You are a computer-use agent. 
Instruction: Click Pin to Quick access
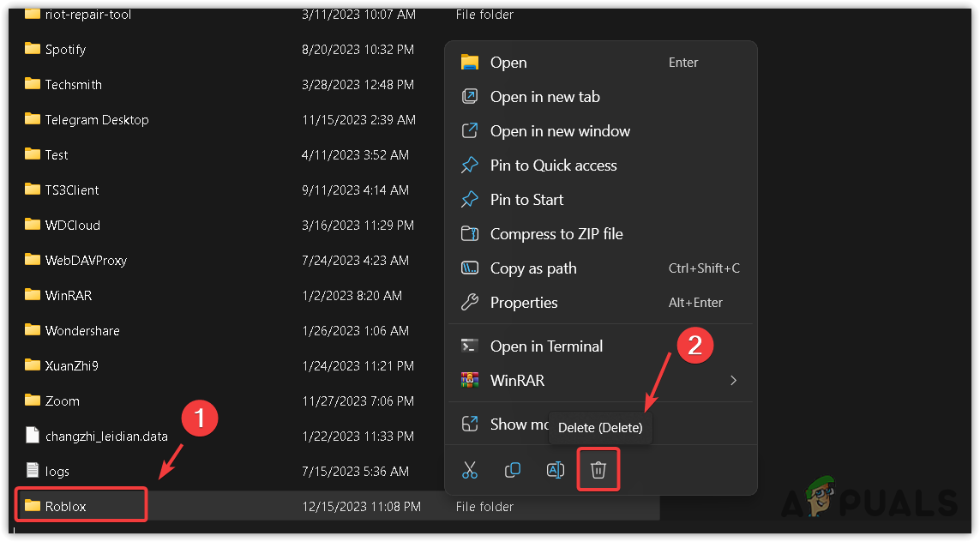coord(553,166)
